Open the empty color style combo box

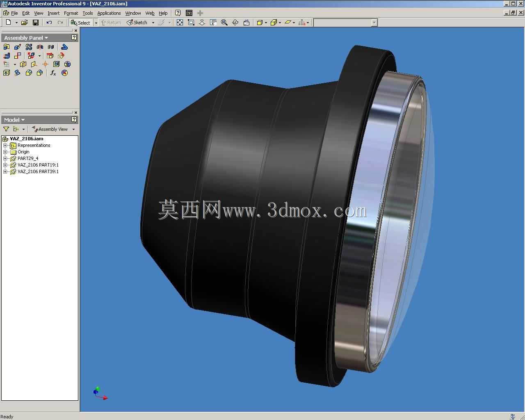click(x=345, y=23)
